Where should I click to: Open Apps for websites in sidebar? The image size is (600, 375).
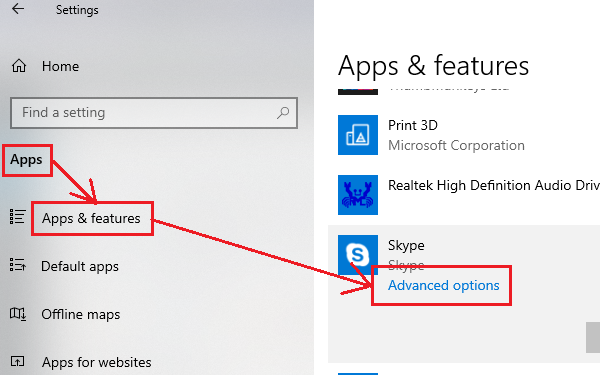pyautogui.click(x=96, y=362)
